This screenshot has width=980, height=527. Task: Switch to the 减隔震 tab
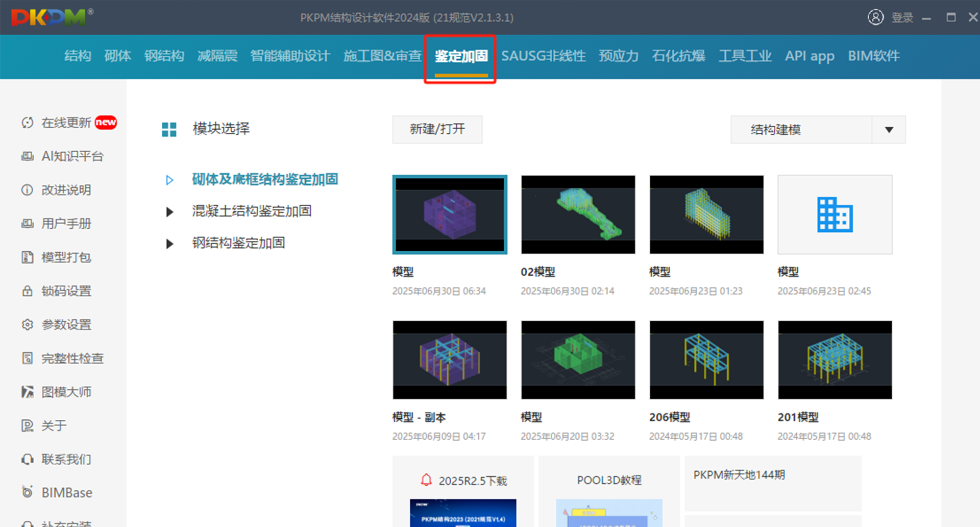217,56
